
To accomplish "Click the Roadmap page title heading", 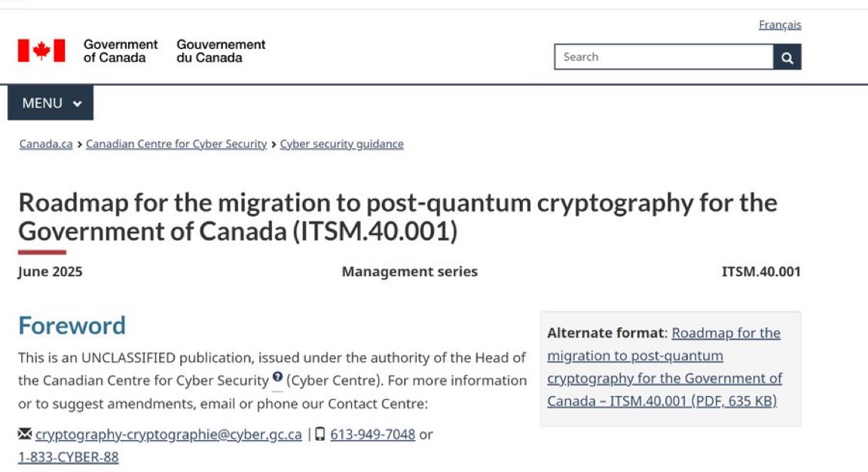I will tap(398, 217).
